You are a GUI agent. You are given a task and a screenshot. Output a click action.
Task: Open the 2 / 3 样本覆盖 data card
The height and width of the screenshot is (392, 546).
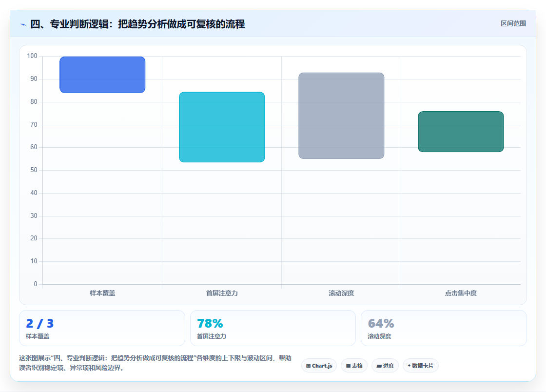pyautogui.click(x=102, y=328)
